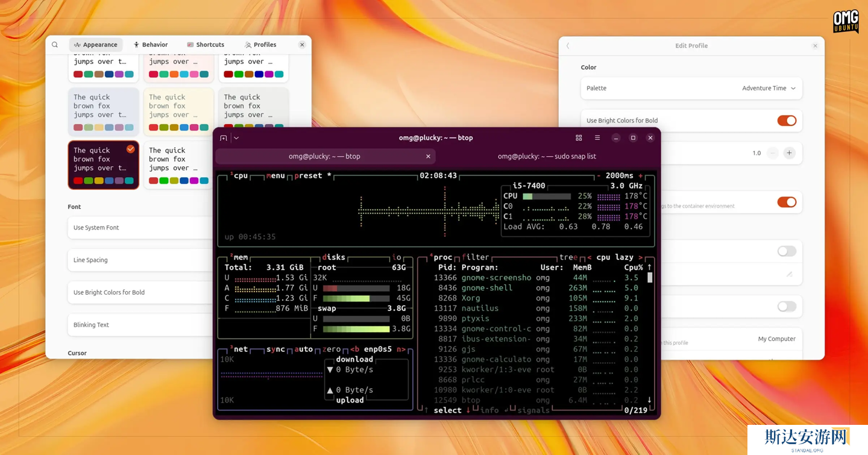Open the tab overview grid icon
This screenshot has width=868, height=455.
(579, 138)
